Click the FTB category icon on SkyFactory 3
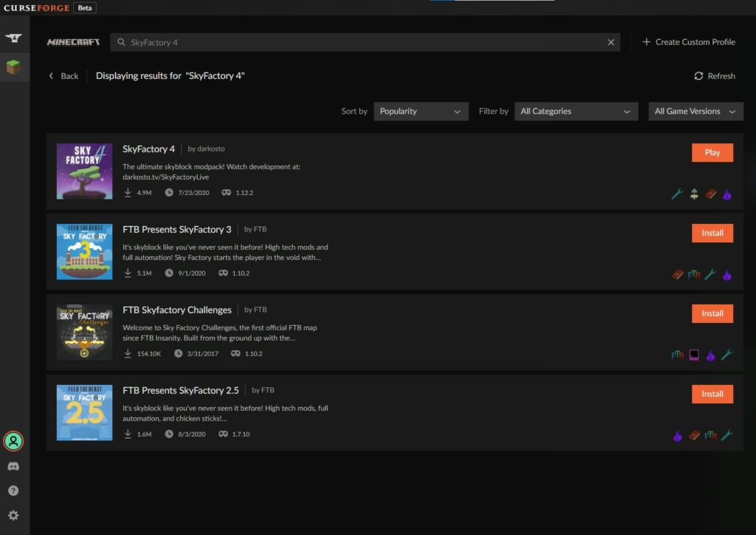The image size is (756, 535). (694, 274)
